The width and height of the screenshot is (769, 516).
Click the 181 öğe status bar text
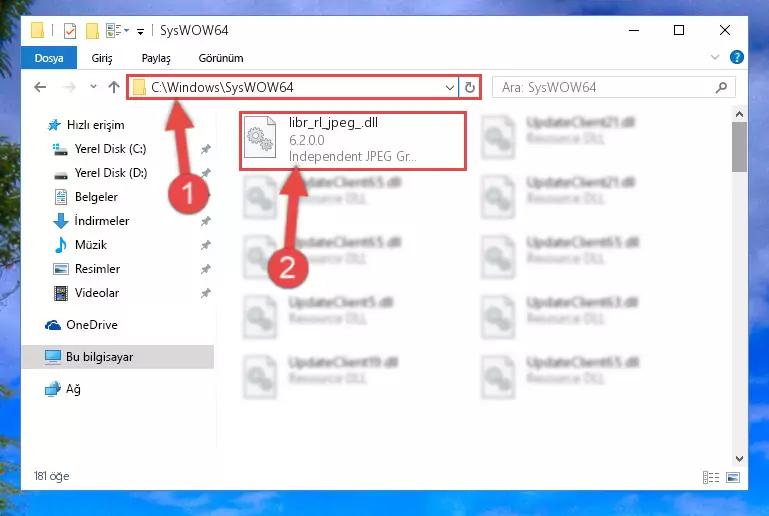pyautogui.click(x=51, y=476)
